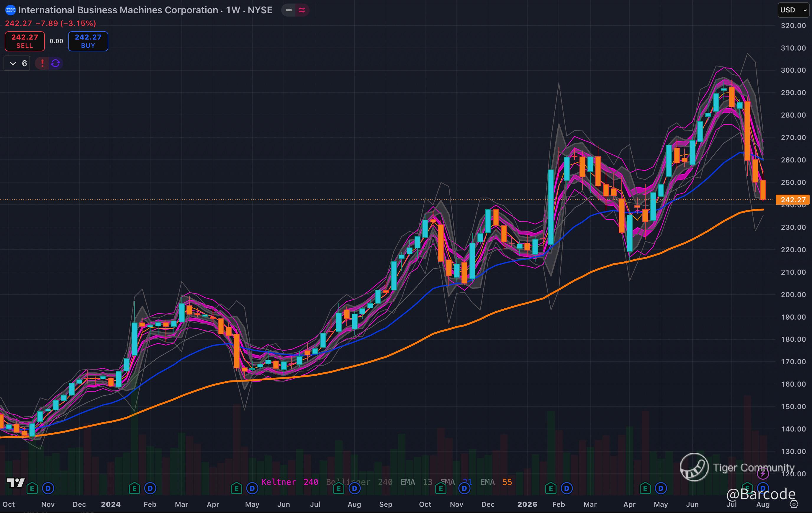Click the IBM logo icon beside title
Viewport: 812px width, 513px height.
coord(10,10)
